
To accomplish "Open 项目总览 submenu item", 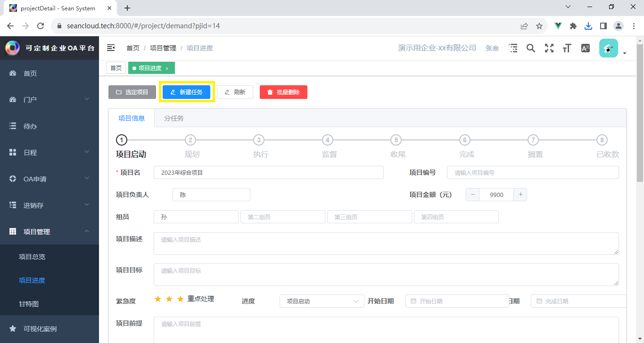I will 50,257.
